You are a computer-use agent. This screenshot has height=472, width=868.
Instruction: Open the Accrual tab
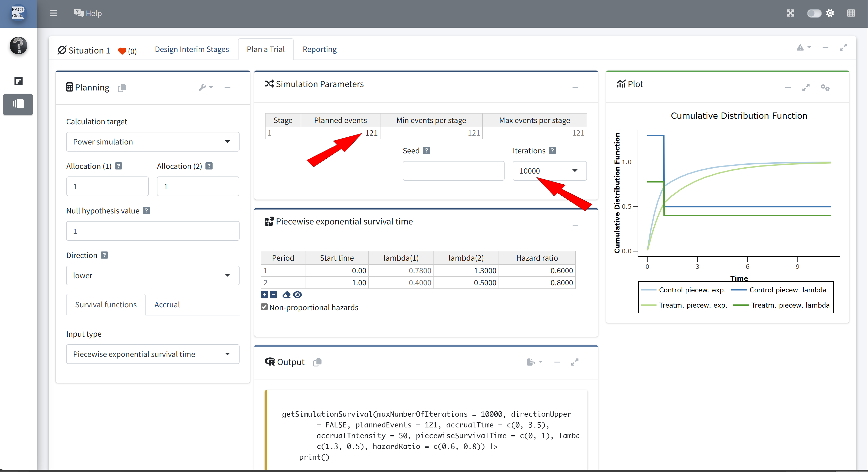pyautogui.click(x=167, y=304)
